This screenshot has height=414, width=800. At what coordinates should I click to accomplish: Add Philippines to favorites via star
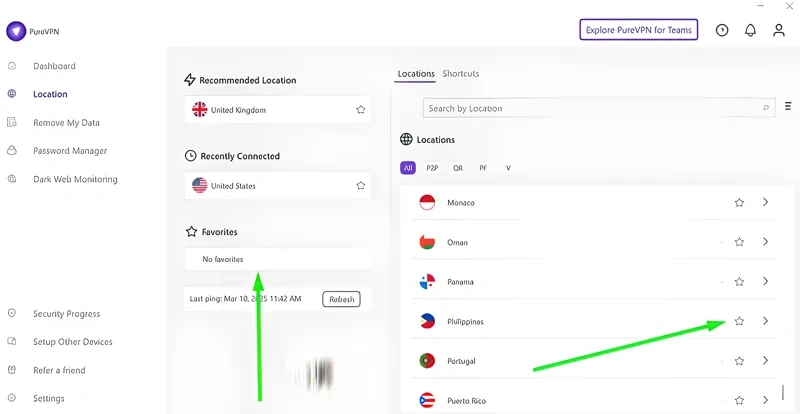pos(739,321)
